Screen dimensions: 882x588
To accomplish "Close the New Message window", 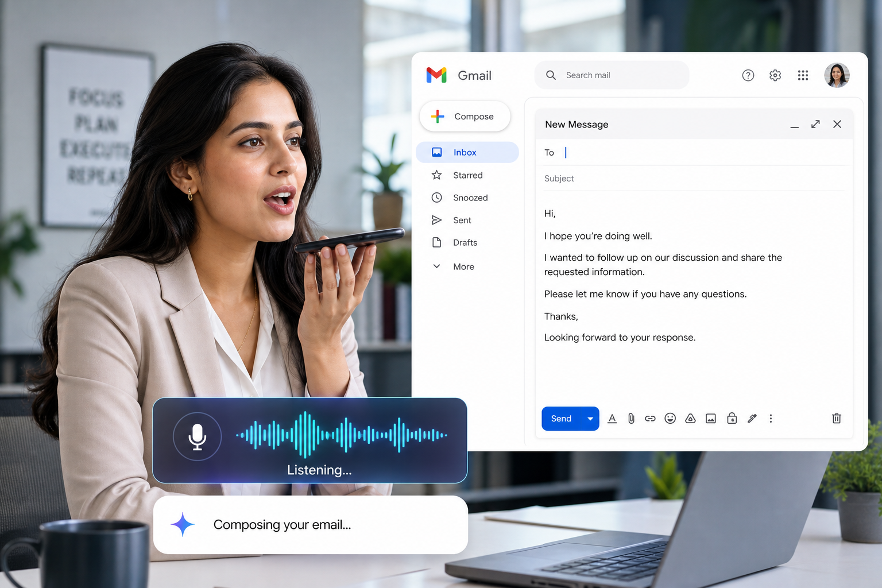I will 837,124.
